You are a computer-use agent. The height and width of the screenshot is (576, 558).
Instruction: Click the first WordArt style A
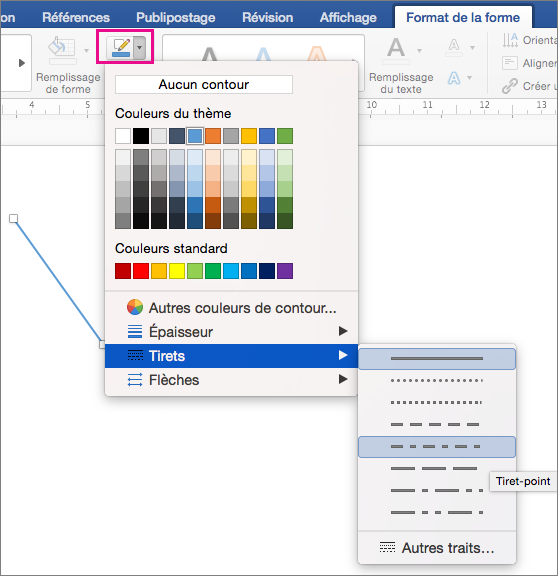[x=209, y=54]
